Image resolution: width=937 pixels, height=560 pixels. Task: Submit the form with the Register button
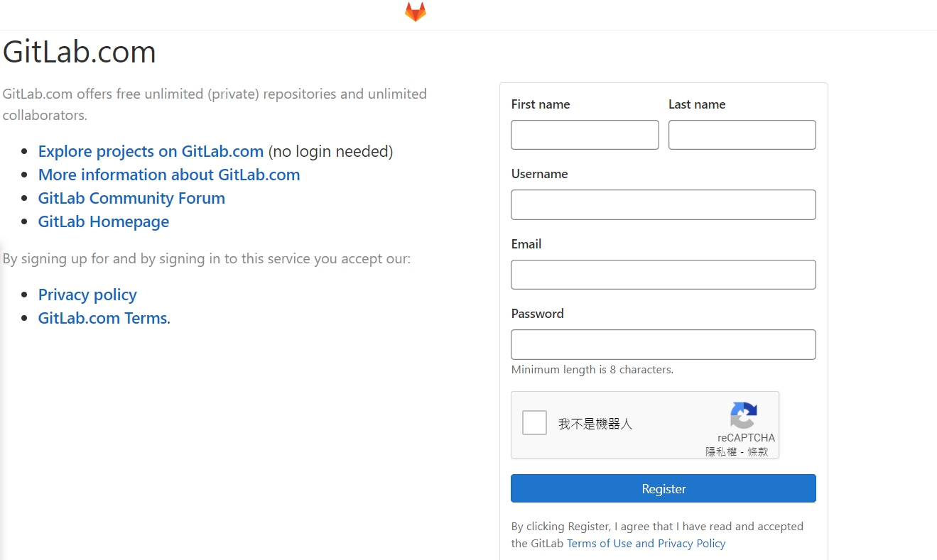(x=664, y=488)
